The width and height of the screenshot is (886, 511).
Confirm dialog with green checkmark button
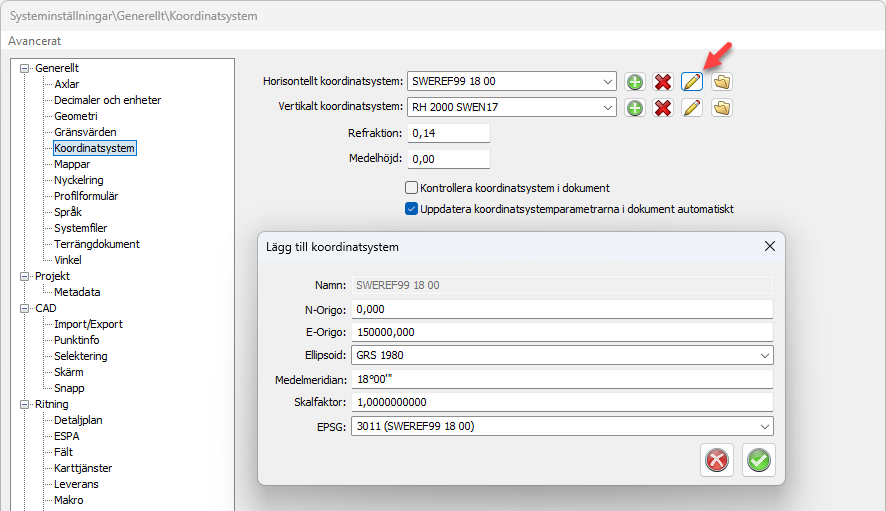click(760, 460)
